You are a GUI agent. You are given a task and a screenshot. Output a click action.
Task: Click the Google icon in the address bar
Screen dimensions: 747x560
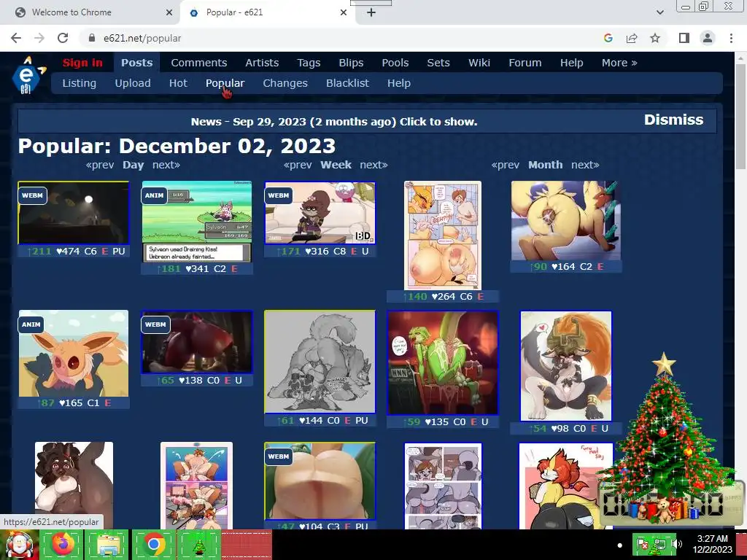[x=608, y=38]
